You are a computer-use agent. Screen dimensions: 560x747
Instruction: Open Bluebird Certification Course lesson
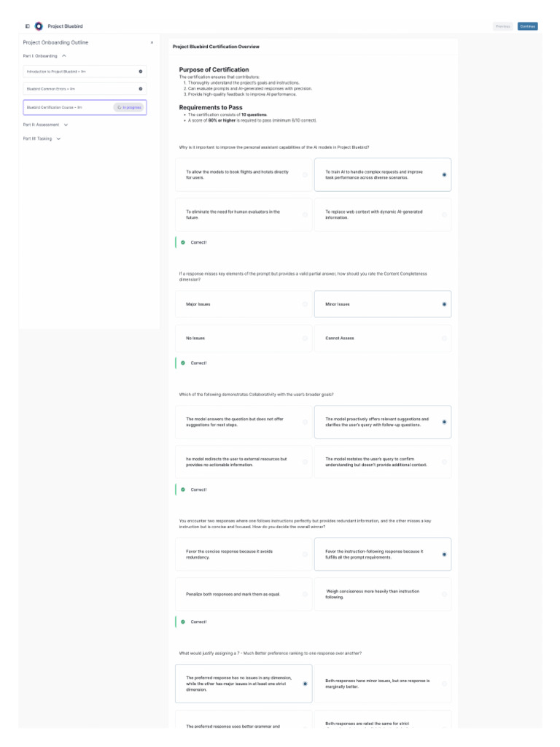click(85, 107)
